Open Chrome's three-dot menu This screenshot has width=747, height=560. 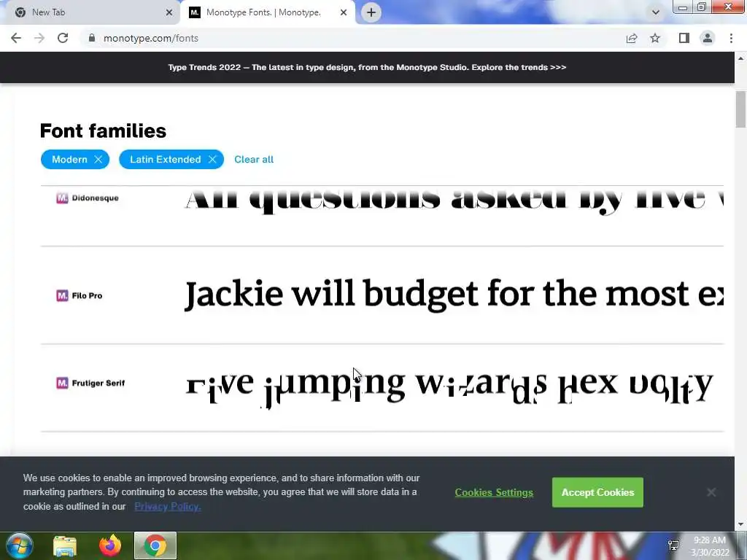[731, 38]
